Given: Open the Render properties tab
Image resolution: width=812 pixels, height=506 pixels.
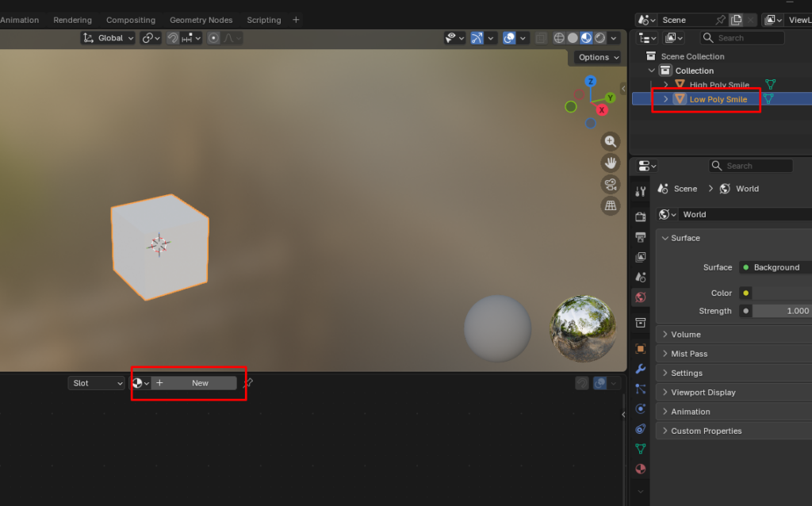Looking at the screenshot, I should point(641,217).
